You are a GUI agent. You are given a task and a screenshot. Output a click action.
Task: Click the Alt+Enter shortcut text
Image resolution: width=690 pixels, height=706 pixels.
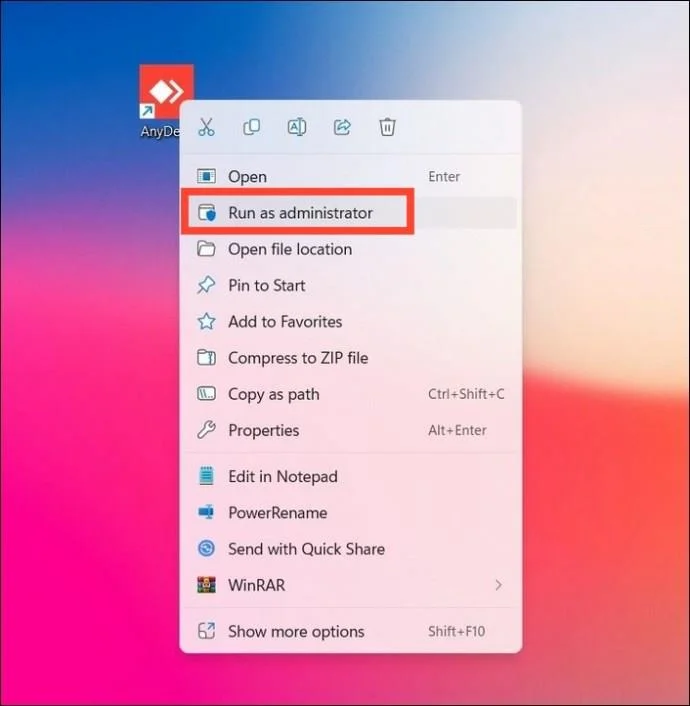(x=457, y=430)
